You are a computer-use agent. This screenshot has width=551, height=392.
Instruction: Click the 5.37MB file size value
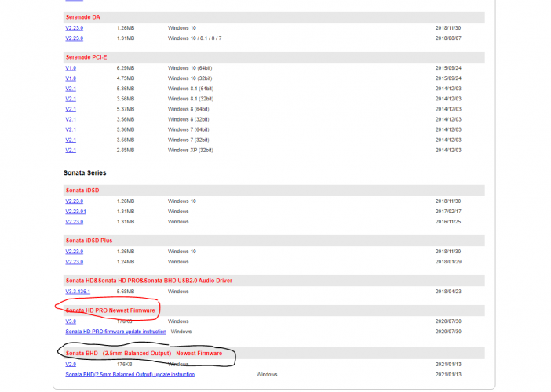tap(126, 109)
